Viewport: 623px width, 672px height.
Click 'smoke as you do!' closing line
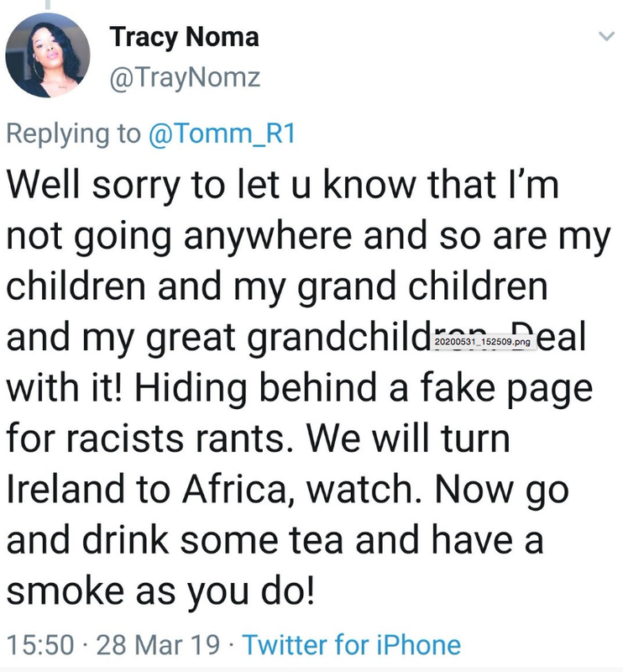(x=160, y=591)
